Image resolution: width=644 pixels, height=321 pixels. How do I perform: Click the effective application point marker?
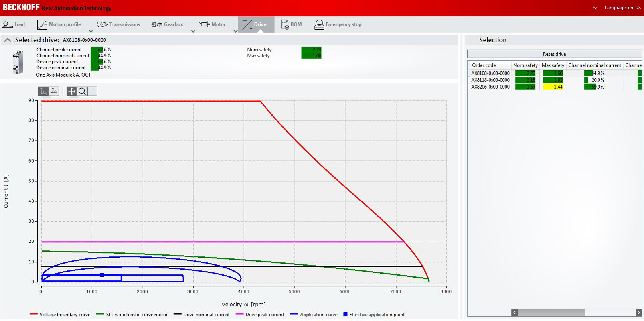(x=102, y=275)
